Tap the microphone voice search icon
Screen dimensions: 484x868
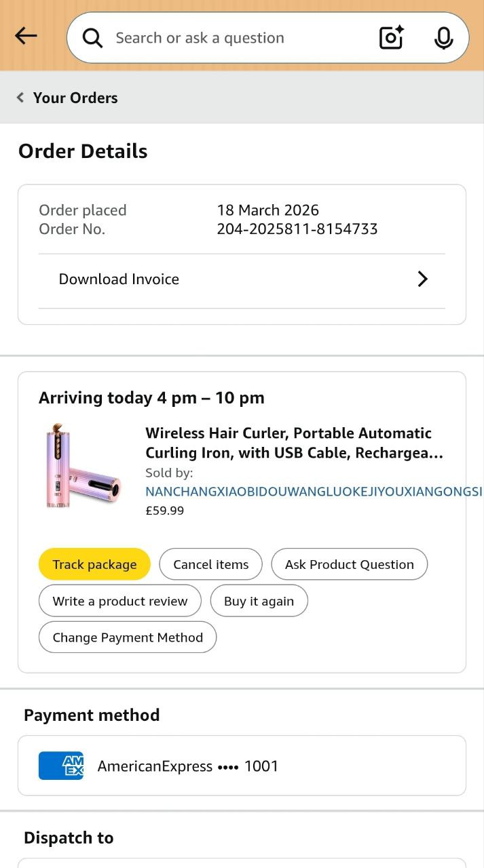click(443, 38)
